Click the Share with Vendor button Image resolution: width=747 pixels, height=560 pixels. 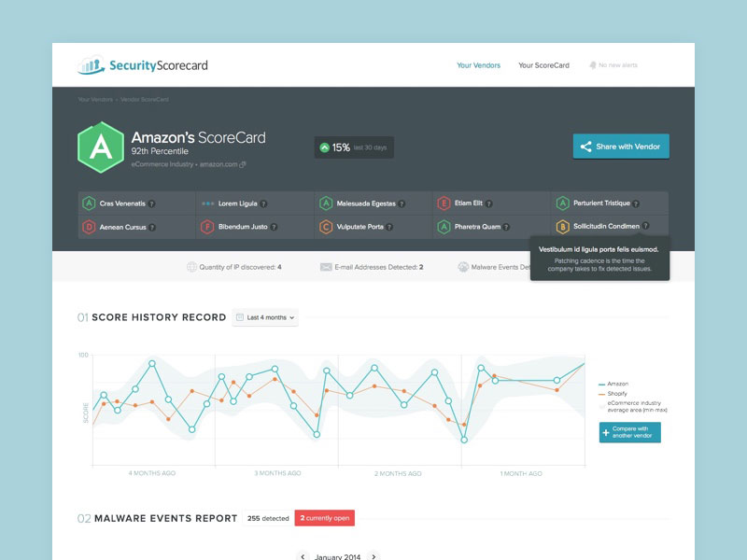tap(621, 147)
